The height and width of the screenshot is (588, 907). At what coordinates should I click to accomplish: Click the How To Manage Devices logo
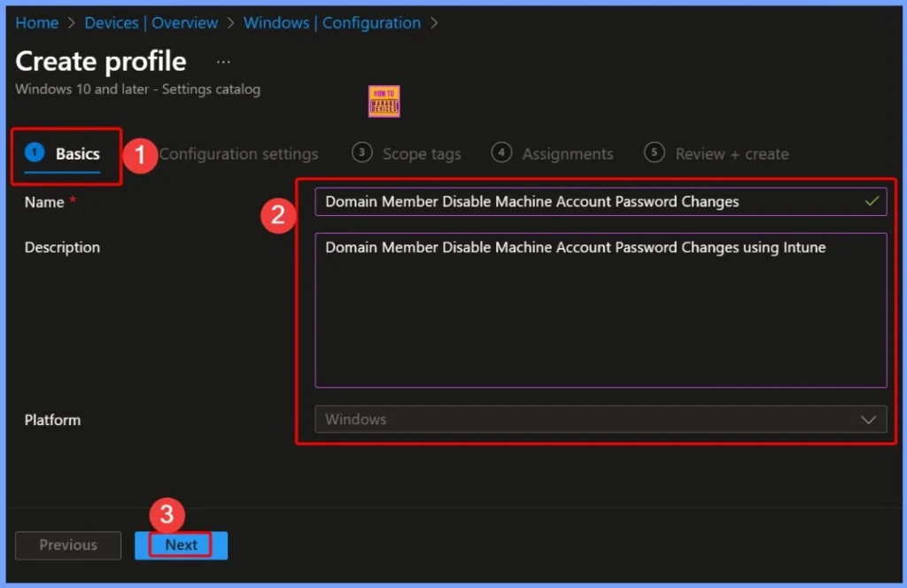[383, 101]
